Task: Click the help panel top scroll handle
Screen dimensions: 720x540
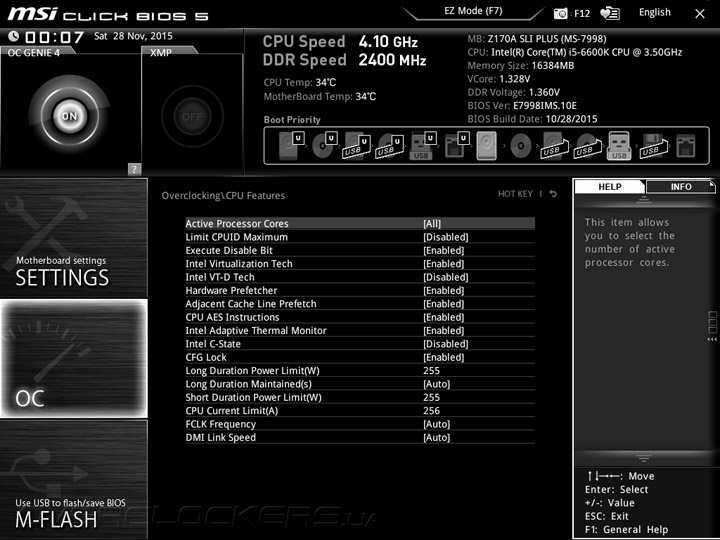Action: (x=644, y=199)
